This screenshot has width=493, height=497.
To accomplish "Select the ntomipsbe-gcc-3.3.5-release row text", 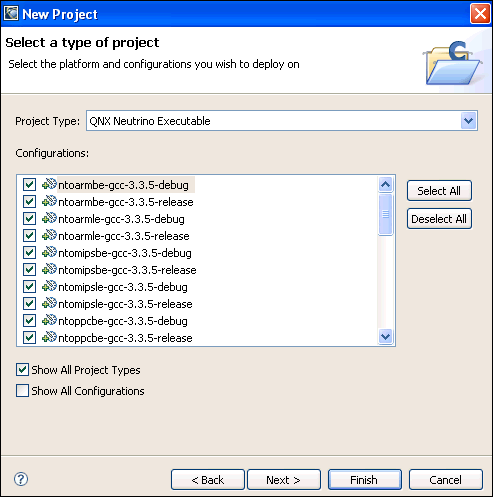I will [127, 270].
